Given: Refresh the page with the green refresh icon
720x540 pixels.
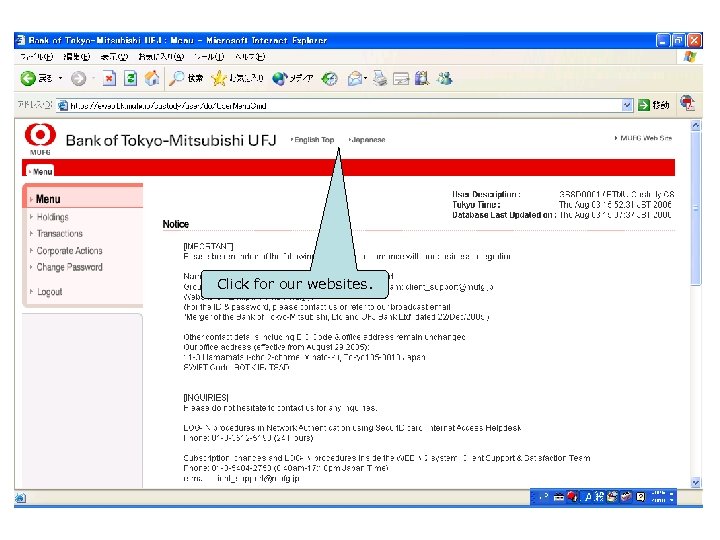Looking at the screenshot, I should (x=130, y=79).
